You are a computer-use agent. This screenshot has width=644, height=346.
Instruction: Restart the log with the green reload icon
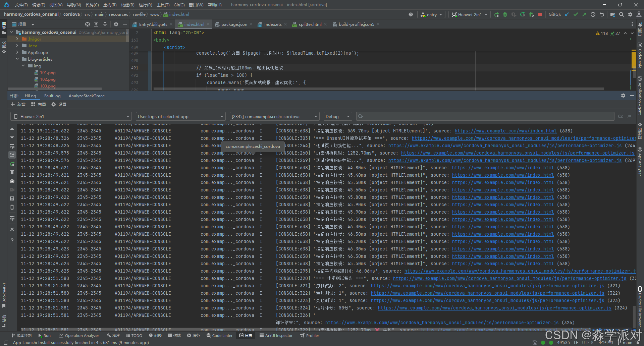[x=12, y=164]
